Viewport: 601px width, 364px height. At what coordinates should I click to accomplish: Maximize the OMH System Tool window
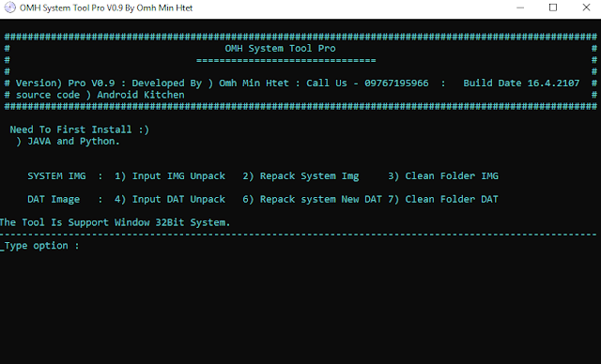tap(553, 8)
